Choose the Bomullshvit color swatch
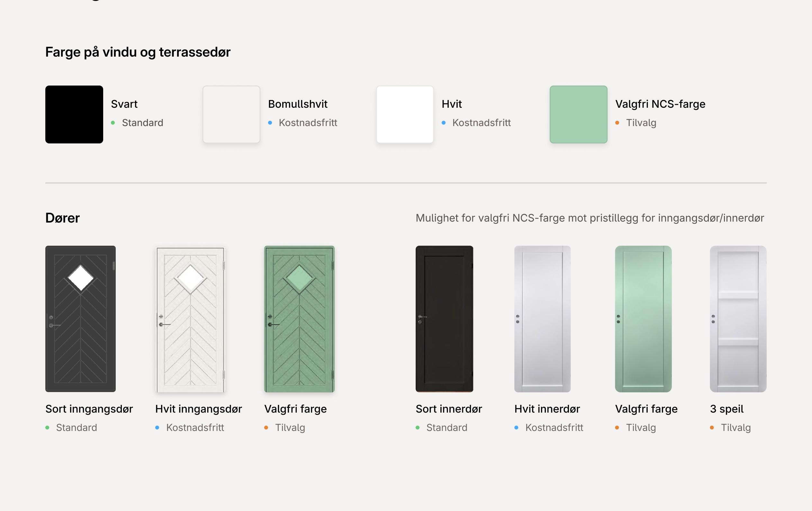Viewport: 812px width, 511px height. pos(231,114)
